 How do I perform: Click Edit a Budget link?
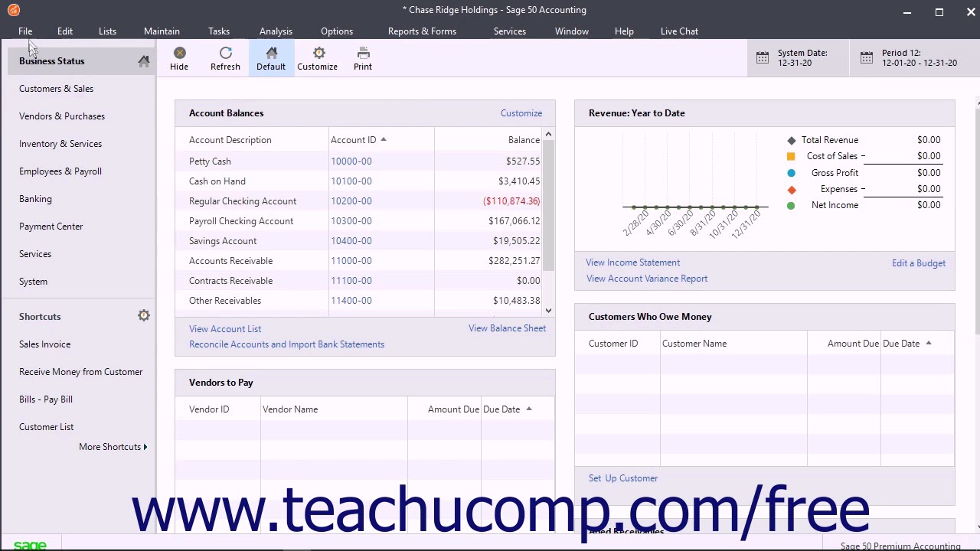(919, 263)
